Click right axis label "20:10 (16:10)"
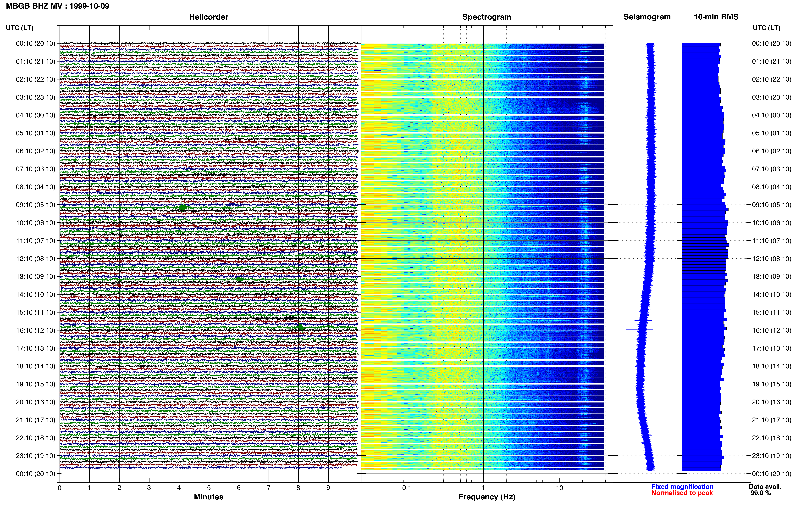812x508 pixels. click(x=772, y=402)
